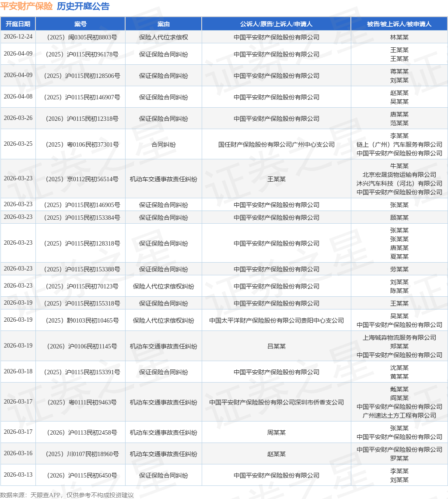Select case number 沪0115民初96178号

(82, 54)
